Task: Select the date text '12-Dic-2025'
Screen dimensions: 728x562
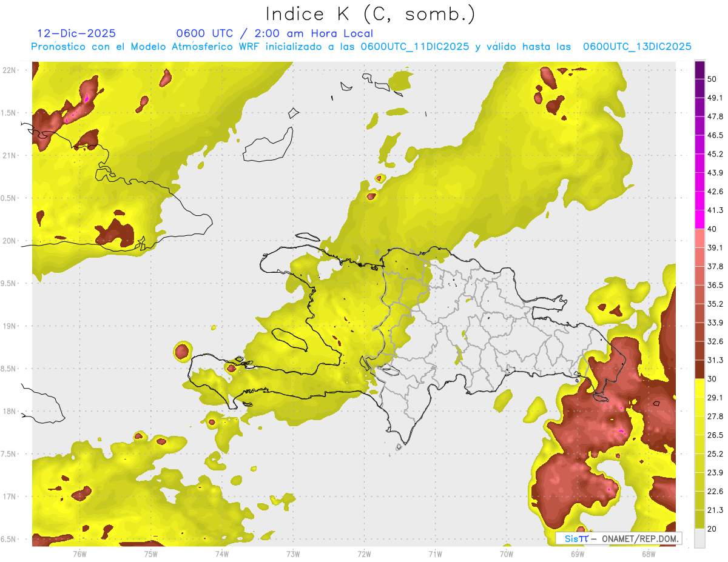Action: coord(76,33)
